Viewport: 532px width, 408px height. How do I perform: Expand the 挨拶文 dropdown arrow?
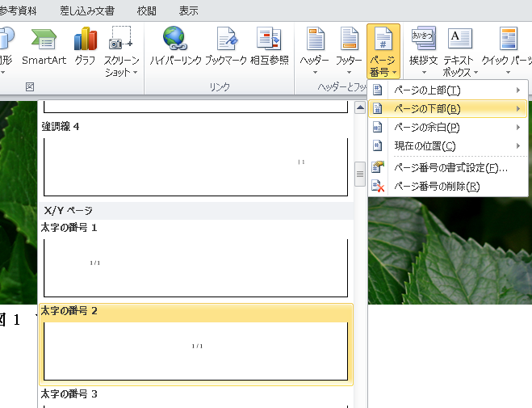point(424,72)
